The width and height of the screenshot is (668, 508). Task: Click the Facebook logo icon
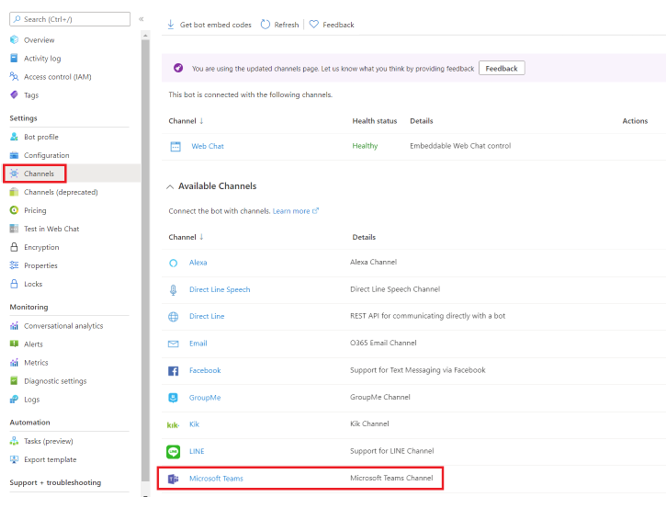(x=173, y=371)
